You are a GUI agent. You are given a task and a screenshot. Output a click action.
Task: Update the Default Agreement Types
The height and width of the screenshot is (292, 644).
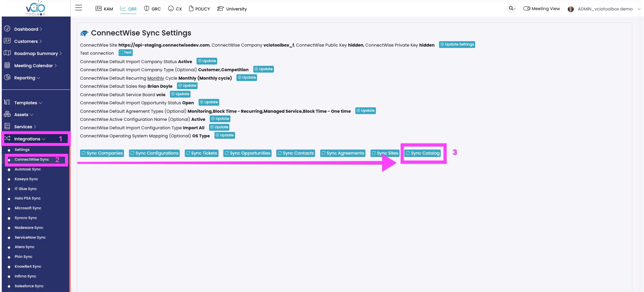coord(366,111)
